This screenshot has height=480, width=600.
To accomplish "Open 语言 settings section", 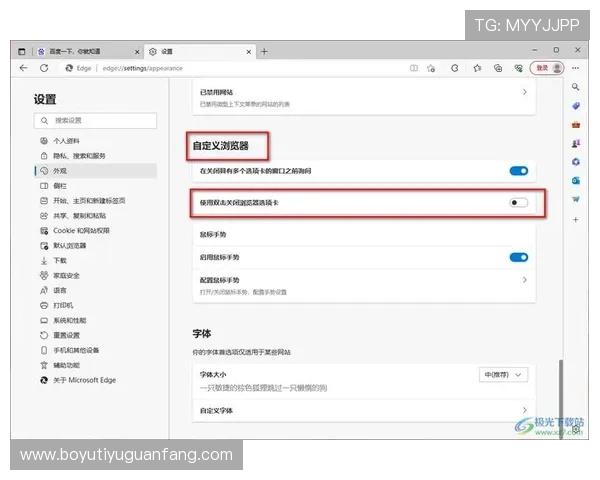I will [x=96, y=290].
